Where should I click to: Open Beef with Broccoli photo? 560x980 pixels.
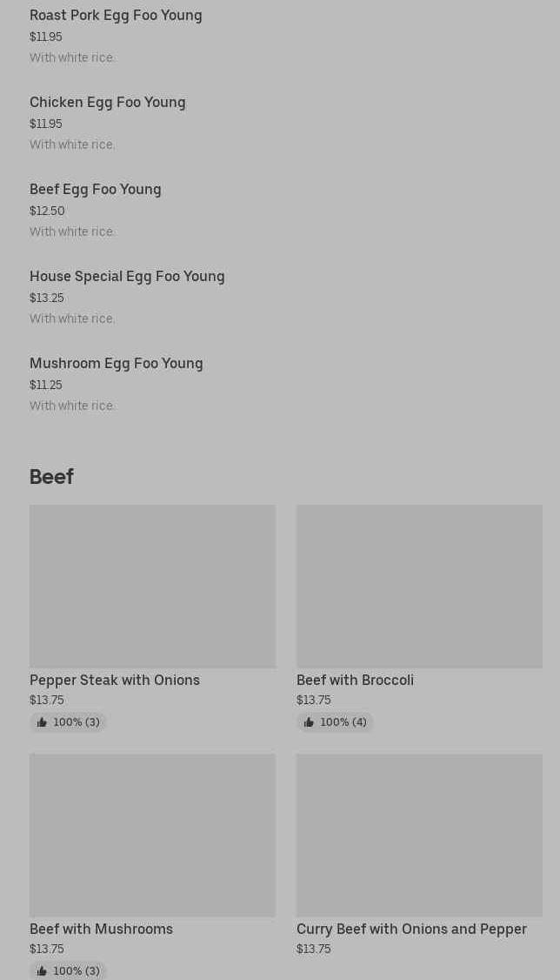(419, 586)
